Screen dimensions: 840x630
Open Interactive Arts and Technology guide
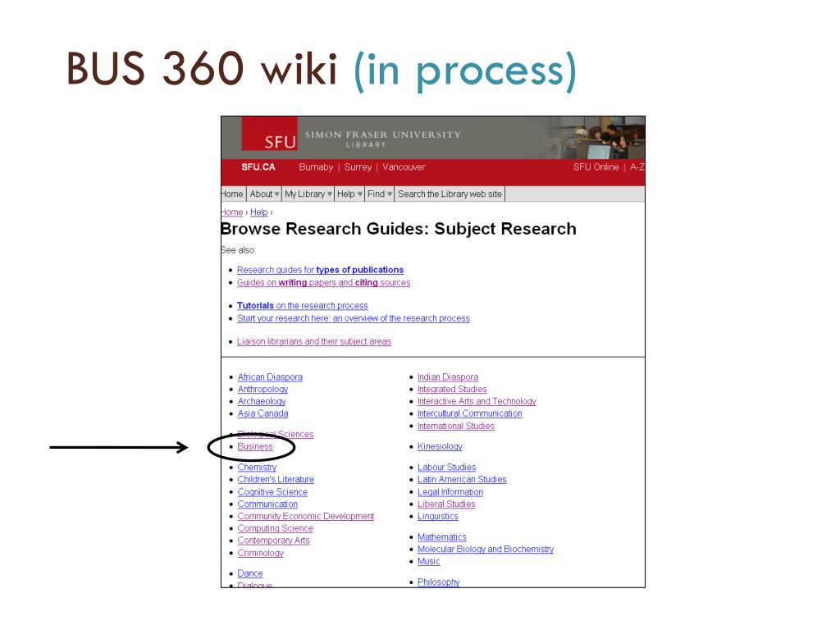coord(477,401)
